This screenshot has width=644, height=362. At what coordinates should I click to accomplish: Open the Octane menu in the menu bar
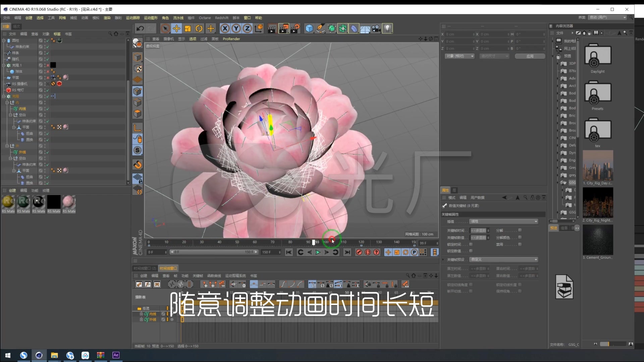(x=205, y=18)
